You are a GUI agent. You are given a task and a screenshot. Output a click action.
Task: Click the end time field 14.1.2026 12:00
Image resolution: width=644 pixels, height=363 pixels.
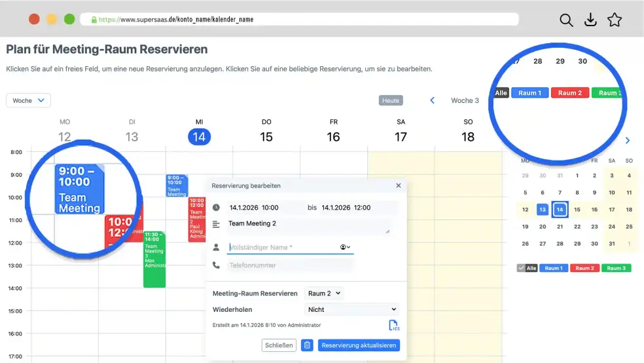358,208
